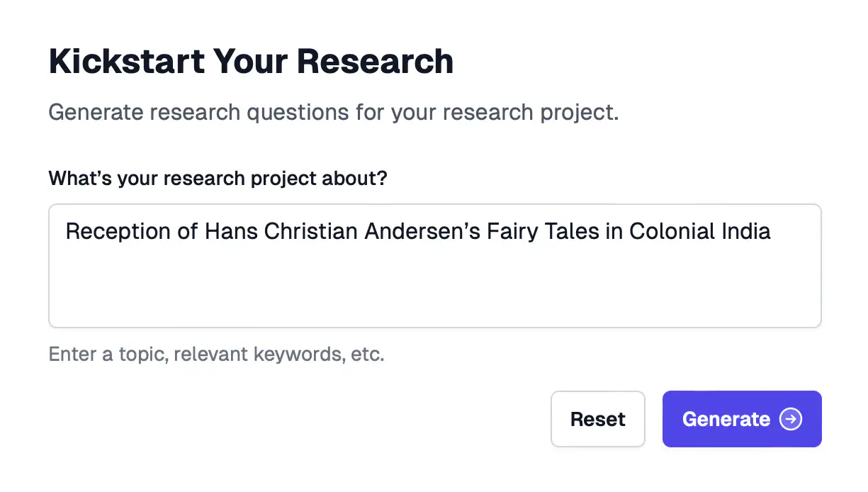This screenshot has height=492, width=868.
Task: Click the word "Research" in the heading
Action: [375, 62]
